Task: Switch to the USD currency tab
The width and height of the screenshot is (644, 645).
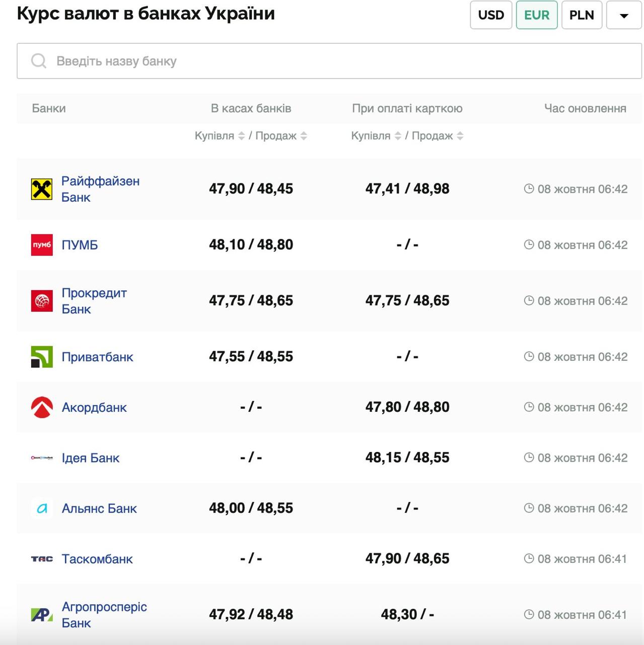Action: 491,15
